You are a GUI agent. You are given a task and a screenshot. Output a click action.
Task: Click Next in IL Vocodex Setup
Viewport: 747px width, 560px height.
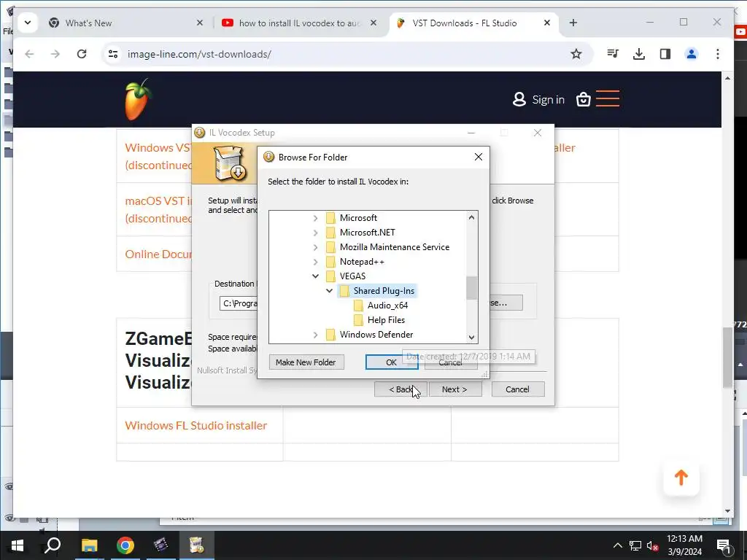click(x=454, y=389)
